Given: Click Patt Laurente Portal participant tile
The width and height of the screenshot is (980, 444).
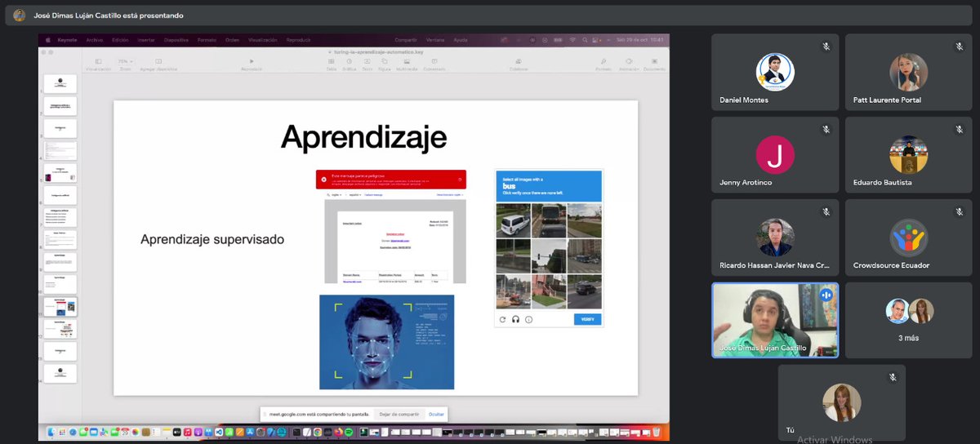Looking at the screenshot, I should click(908, 72).
